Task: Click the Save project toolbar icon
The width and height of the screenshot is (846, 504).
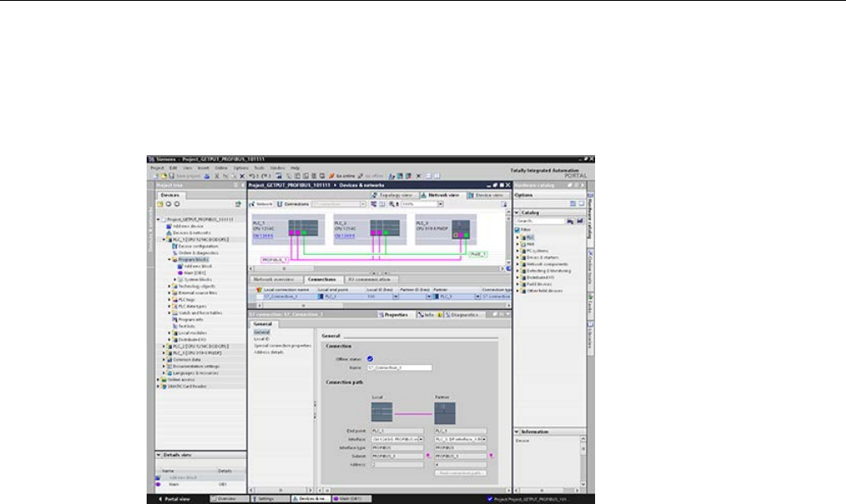Action: point(171,176)
